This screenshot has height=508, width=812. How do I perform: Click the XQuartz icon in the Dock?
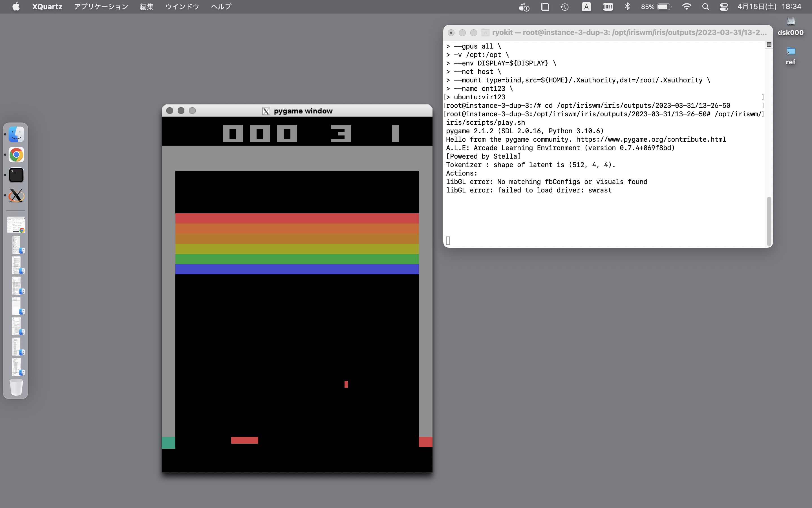pyautogui.click(x=16, y=195)
